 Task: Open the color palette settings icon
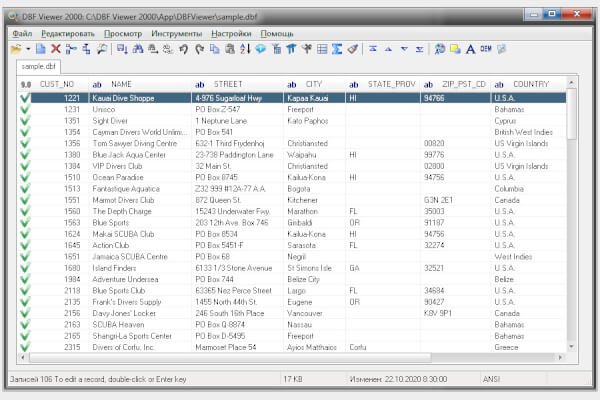[440, 49]
